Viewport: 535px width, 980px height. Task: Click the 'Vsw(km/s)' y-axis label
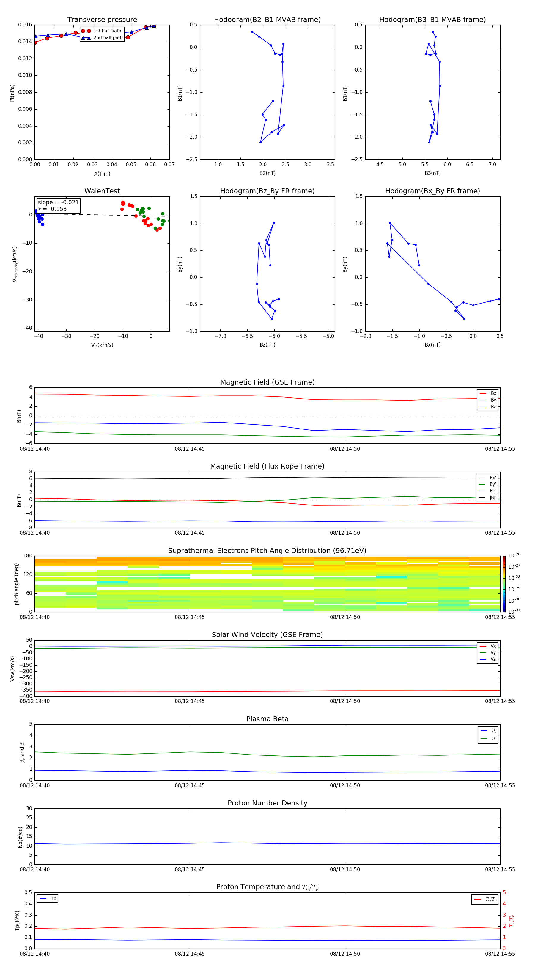tap(12, 668)
